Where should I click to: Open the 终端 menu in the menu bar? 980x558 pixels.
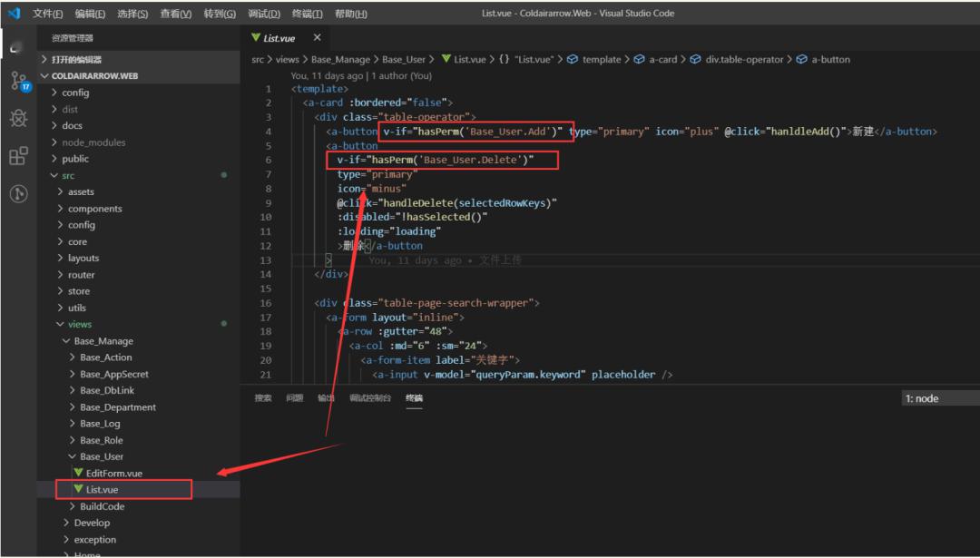[x=306, y=13]
